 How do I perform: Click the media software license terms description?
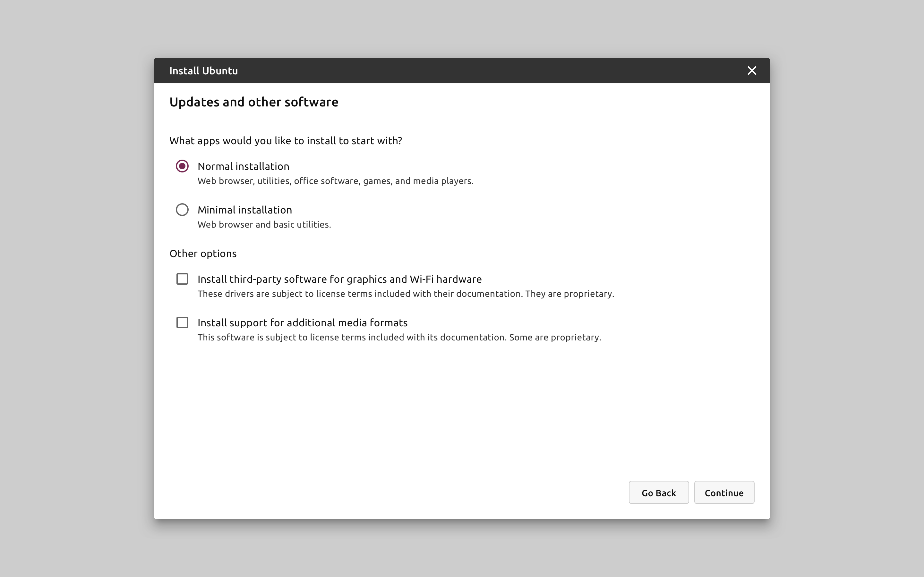pyautogui.click(x=399, y=337)
